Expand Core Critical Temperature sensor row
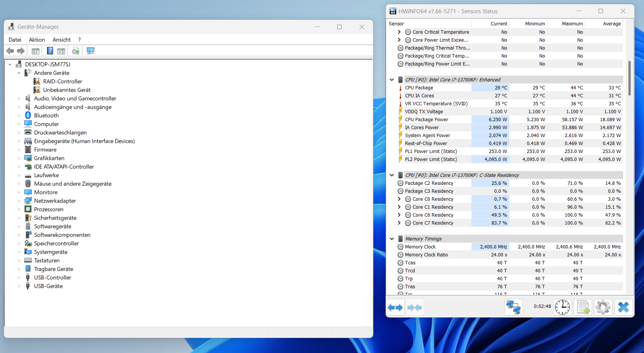644x353 pixels. 399,32
